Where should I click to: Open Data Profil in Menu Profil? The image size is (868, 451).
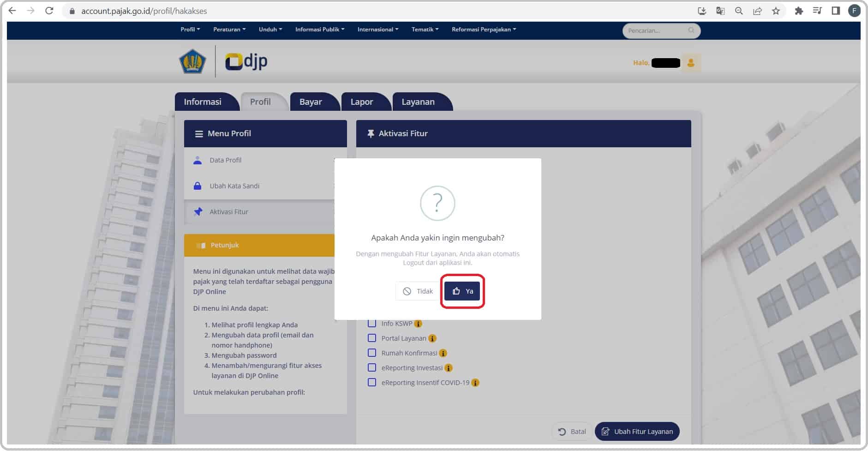pos(265,160)
